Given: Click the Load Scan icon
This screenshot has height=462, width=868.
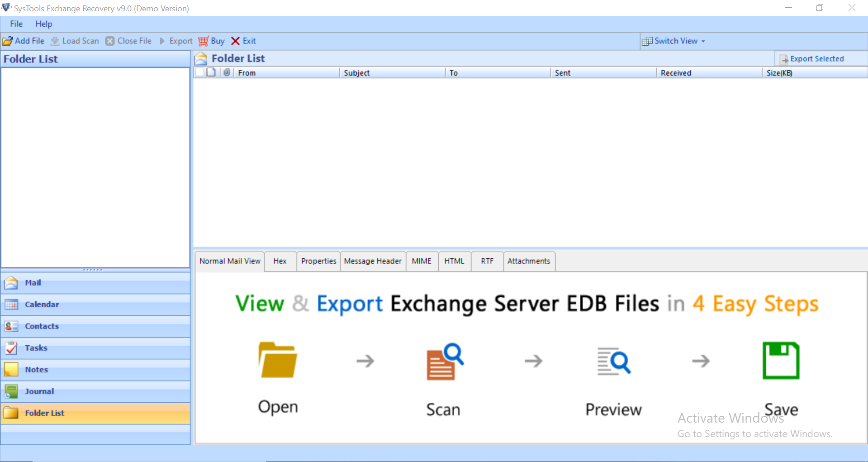Looking at the screenshot, I should 55,41.
